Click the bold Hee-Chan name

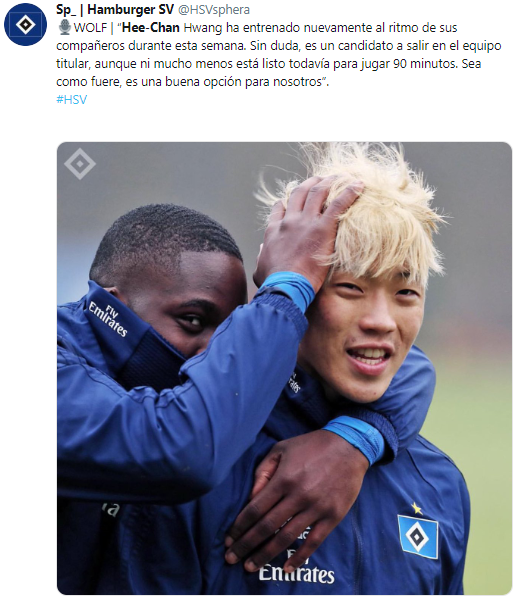151,28
